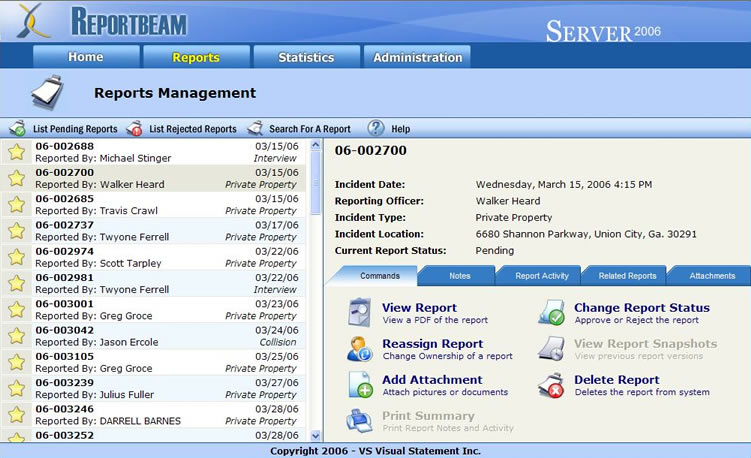This screenshot has height=458, width=751.
Task: Click the Add Attachment link
Action: pos(432,379)
